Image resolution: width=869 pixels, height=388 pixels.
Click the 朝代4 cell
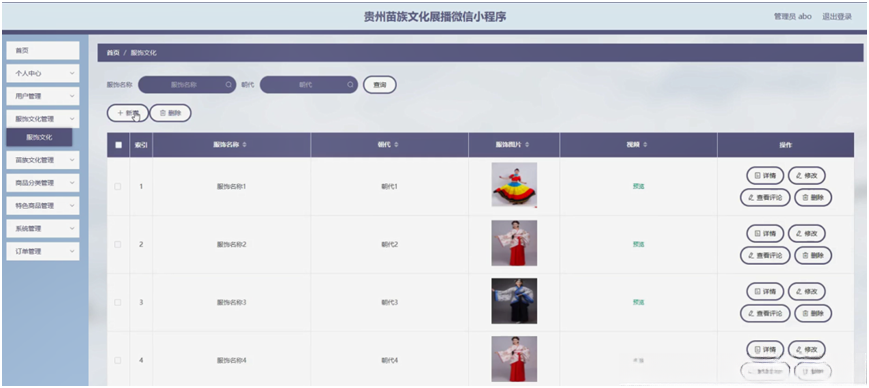click(390, 361)
